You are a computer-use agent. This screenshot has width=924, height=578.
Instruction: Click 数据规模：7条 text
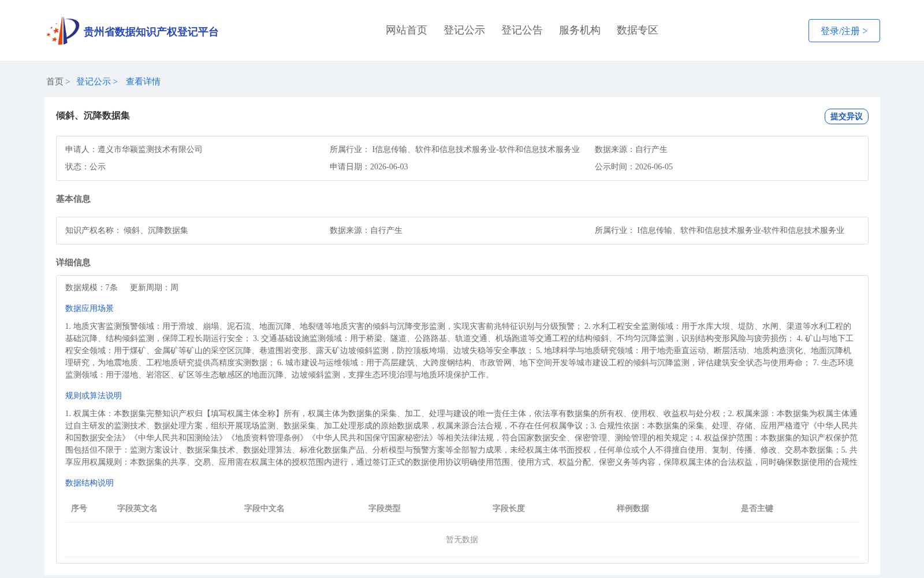(x=91, y=287)
